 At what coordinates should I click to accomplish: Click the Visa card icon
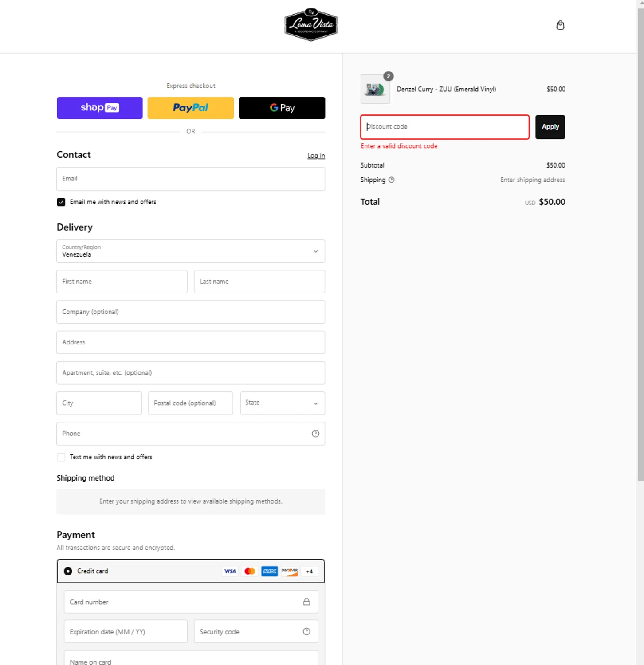230,571
